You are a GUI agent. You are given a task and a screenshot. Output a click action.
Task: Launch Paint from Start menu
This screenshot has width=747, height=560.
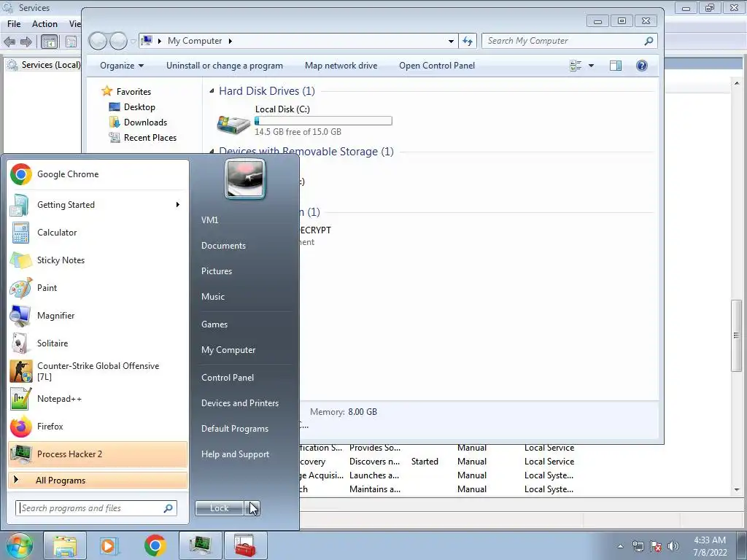click(x=98, y=287)
